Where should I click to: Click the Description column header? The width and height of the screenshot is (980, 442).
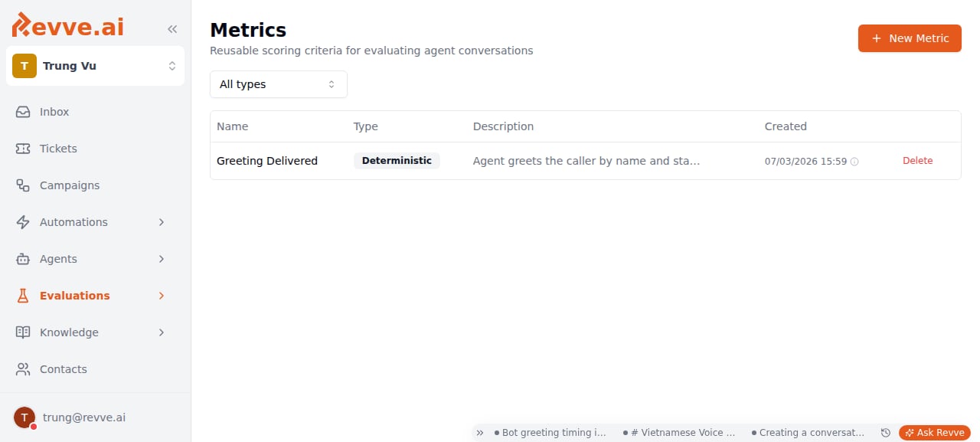pyautogui.click(x=503, y=126)
